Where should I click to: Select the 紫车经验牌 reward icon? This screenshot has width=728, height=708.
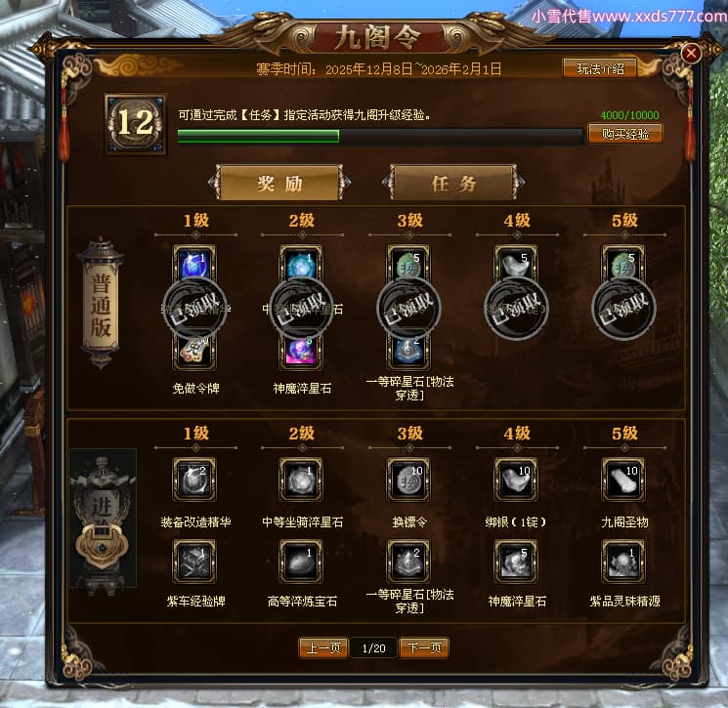(x=194, y=562)
